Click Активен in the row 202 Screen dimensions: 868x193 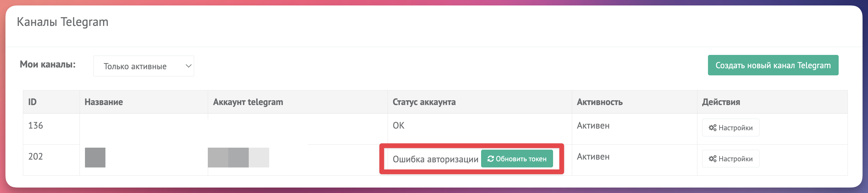593,157
